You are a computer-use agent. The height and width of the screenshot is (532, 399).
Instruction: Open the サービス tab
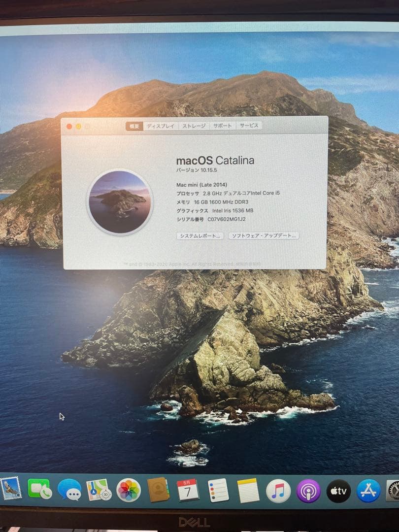249,126
